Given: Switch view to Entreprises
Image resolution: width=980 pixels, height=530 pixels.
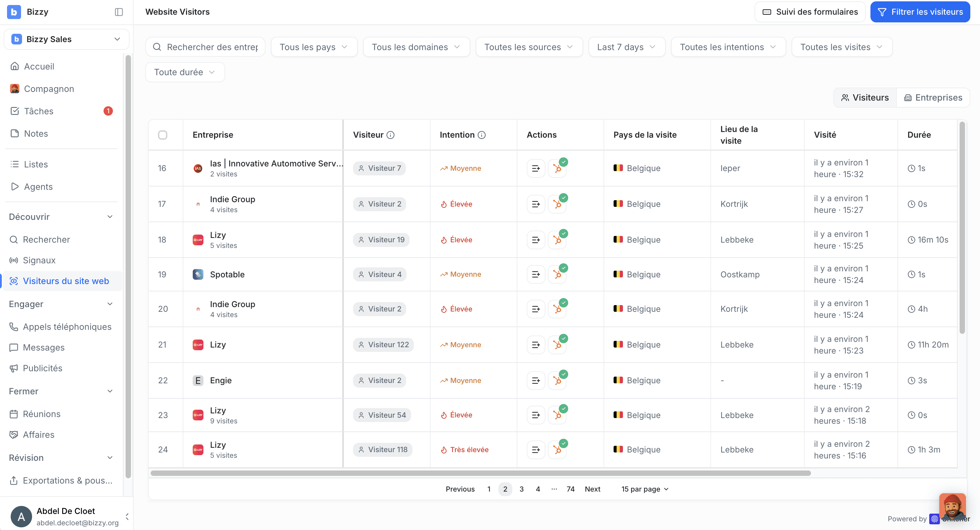Looking at the screenshot, I should click(933, 98).
